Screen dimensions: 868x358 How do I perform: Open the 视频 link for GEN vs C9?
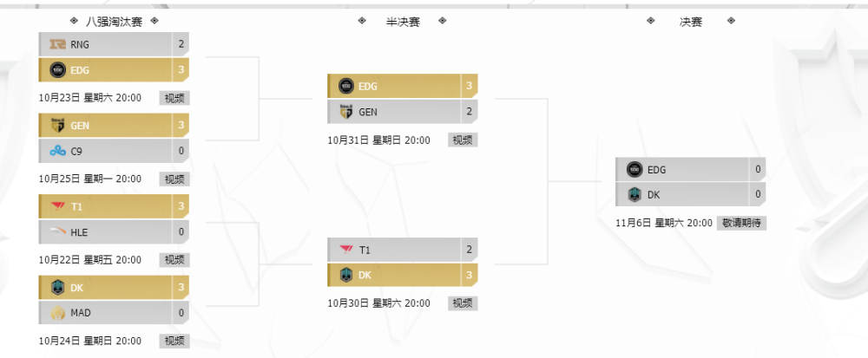tap(174, 179)
